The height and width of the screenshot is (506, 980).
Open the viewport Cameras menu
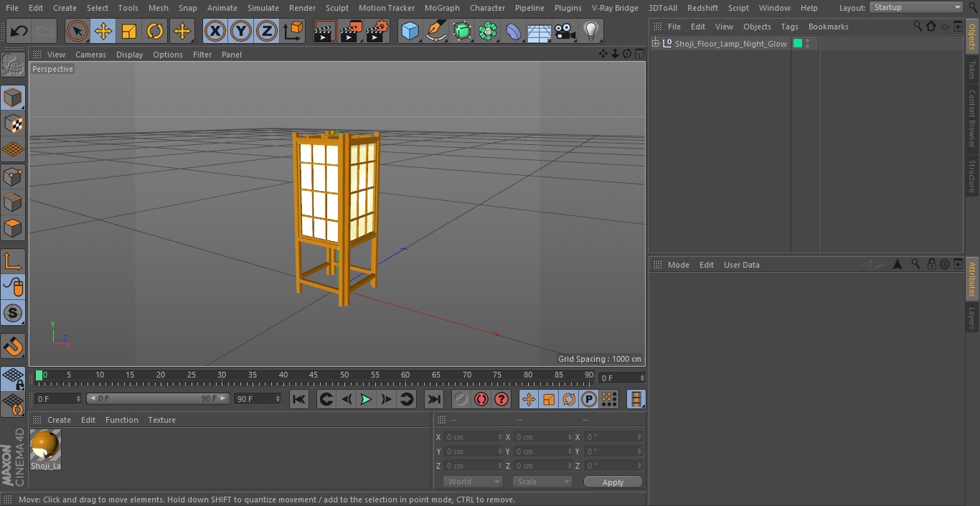pyautogui.click(x=90, y=55)
